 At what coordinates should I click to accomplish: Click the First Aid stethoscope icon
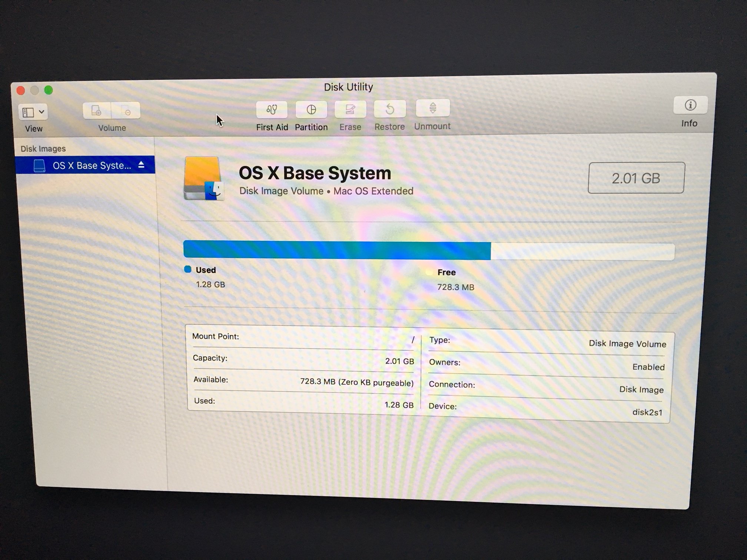[272, 110]
